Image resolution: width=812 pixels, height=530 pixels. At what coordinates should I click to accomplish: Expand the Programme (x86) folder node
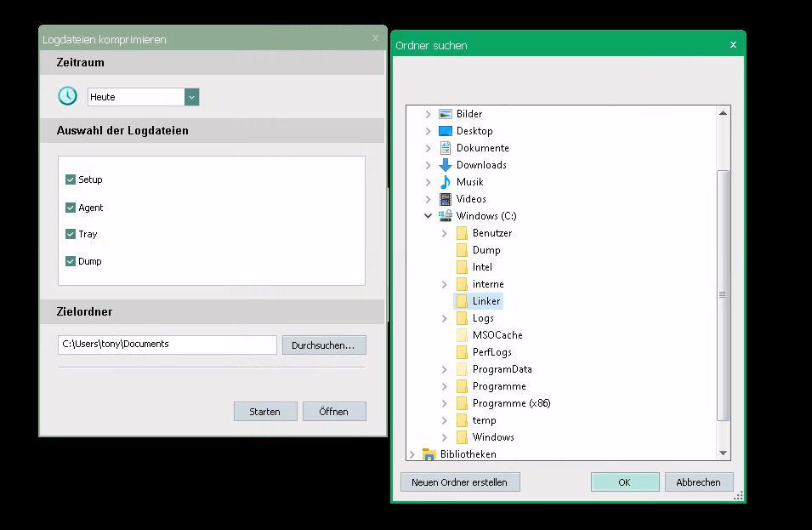pos(445,403)
